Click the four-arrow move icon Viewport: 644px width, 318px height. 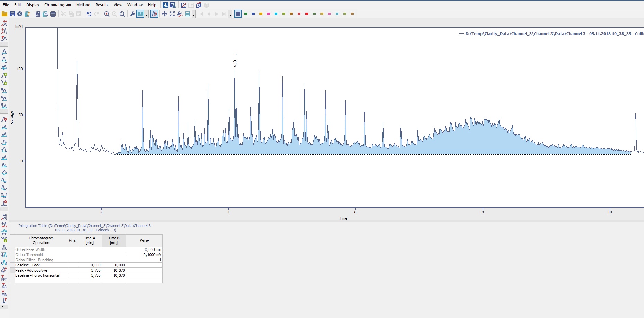(165, 14)
